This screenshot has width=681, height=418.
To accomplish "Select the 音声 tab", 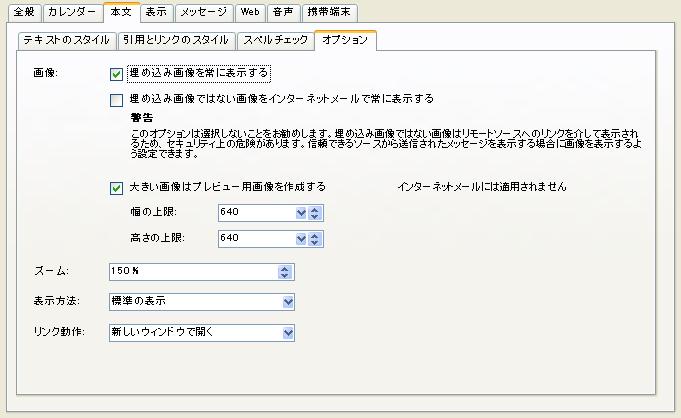I will pos(283,12).
